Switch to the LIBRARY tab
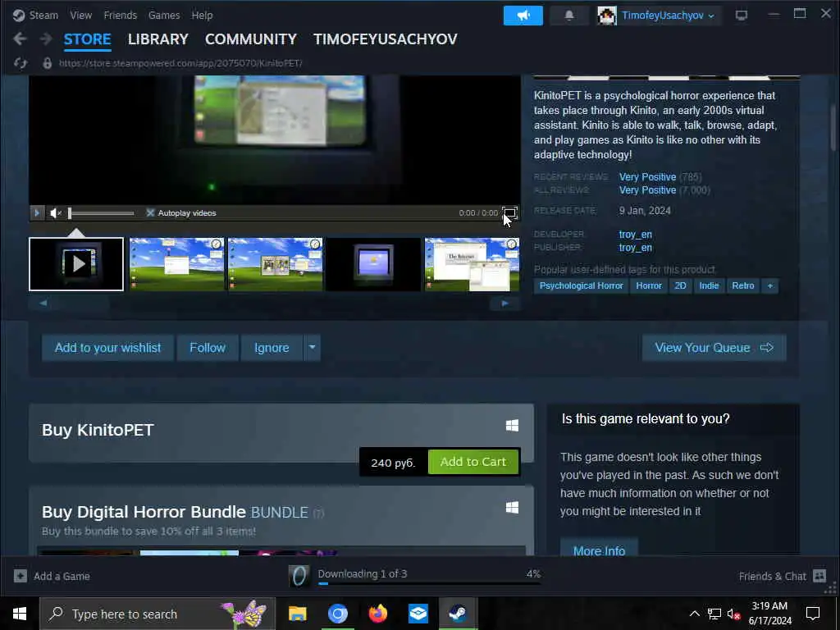Viewport: 840px width, 630px height. click(158, 39)
